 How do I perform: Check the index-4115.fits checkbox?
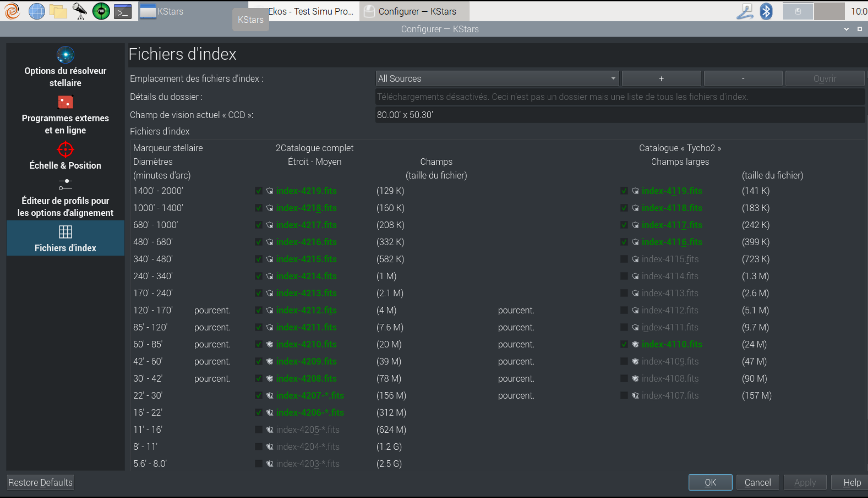click(624, 259)
